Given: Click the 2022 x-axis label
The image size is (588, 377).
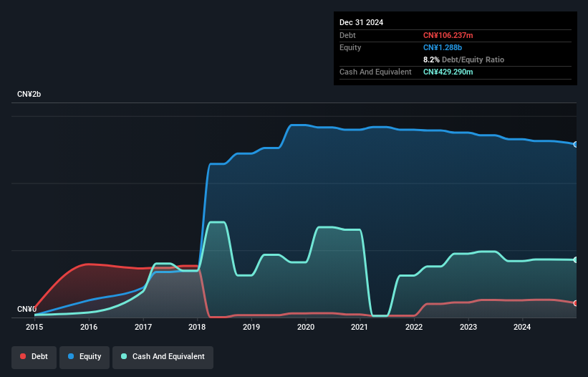Looking at the screenshot, I should (414, 327).
